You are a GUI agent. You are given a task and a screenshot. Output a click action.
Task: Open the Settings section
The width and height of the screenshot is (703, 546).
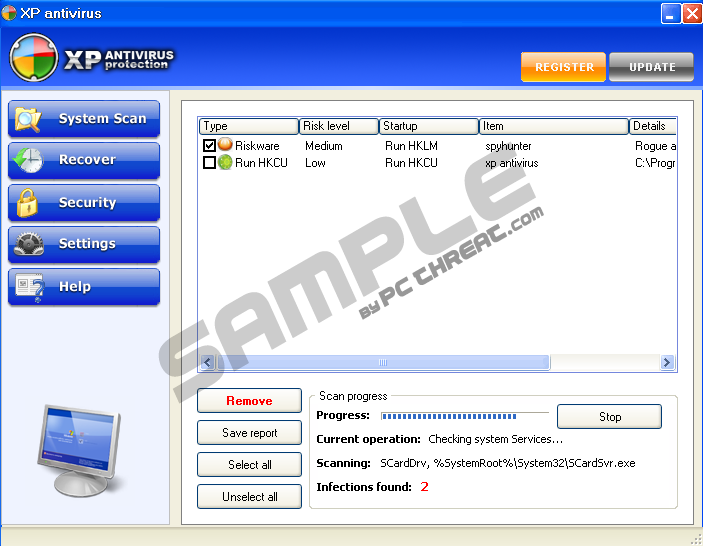pos(84,244)
